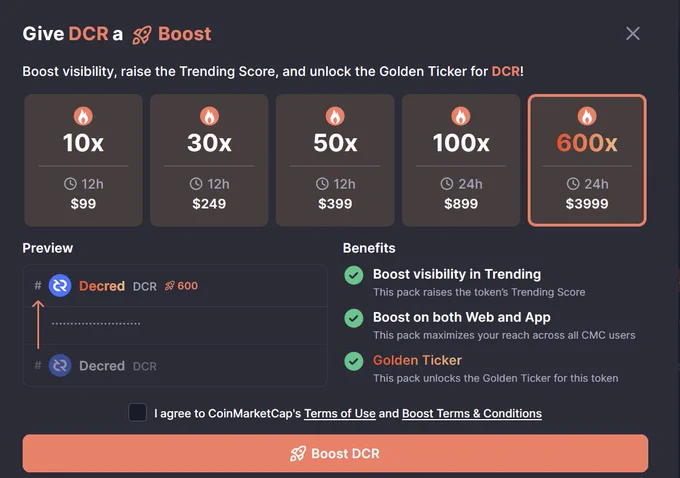The image size is (680, 478).
Task: Choose the 600x boost pack for $3999
Action: coord(587,160)
